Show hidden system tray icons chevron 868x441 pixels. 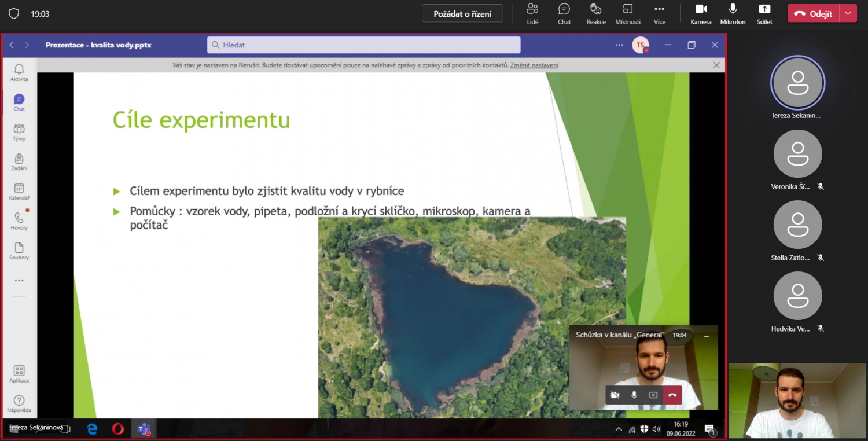[619, 429]
